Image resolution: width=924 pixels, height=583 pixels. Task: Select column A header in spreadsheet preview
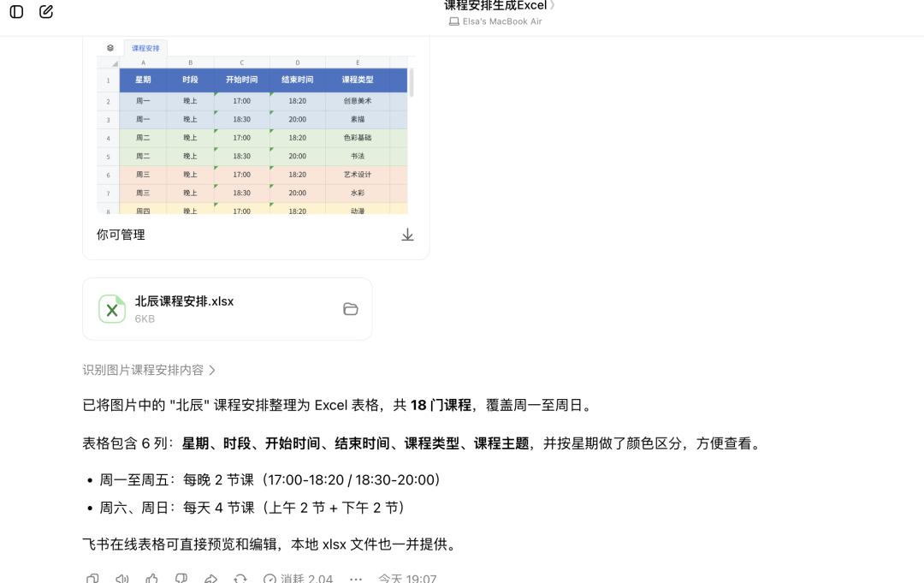click(143, 62)
